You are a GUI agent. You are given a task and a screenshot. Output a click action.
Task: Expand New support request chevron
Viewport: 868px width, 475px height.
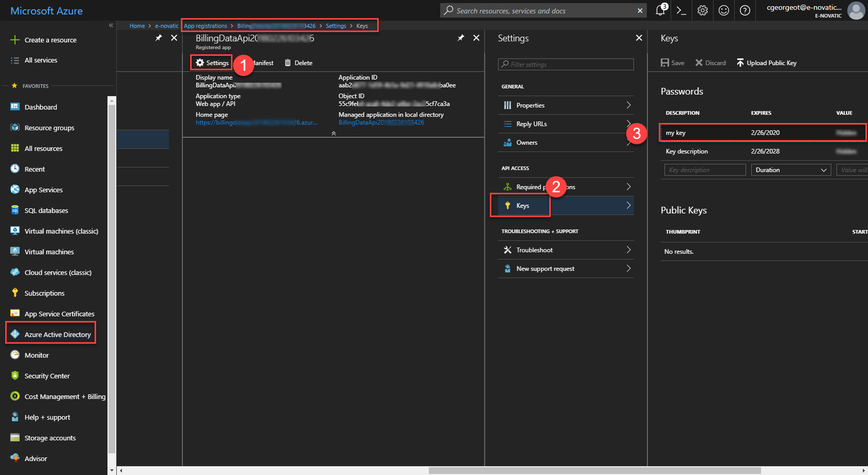[628, 268]
